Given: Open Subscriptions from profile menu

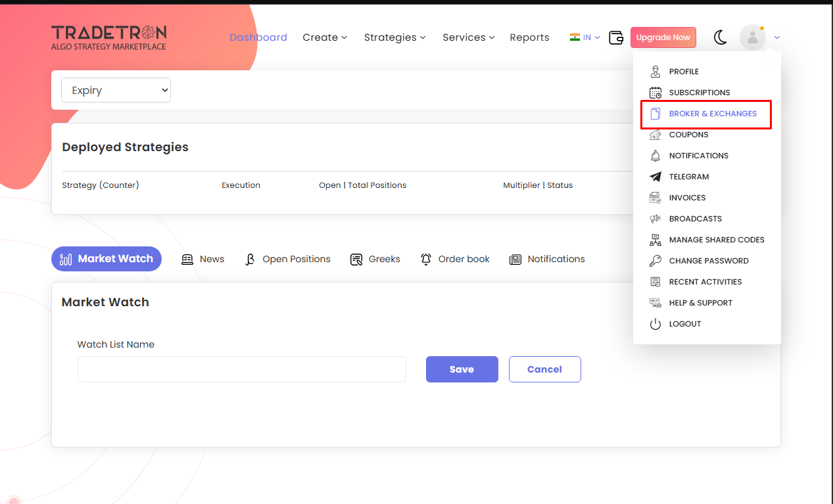Looking at the screenshot, I should click(x=699, y=93).
